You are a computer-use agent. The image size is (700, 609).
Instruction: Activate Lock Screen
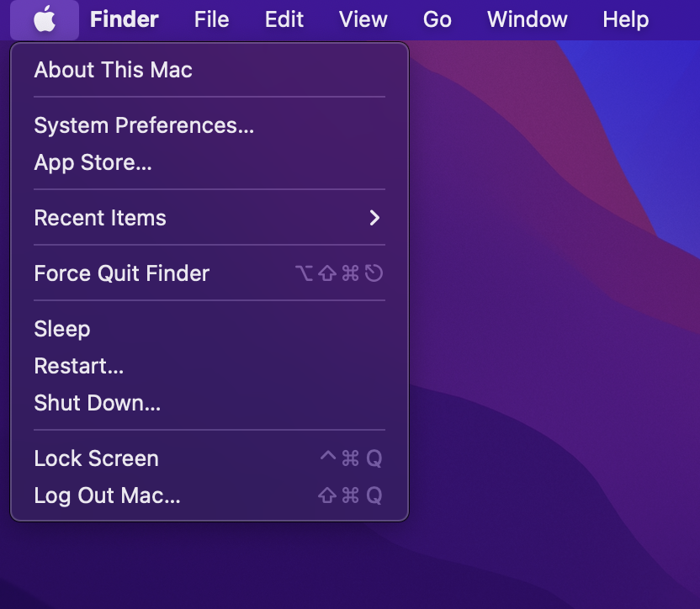pyautogui.click(x=96, y=458)
